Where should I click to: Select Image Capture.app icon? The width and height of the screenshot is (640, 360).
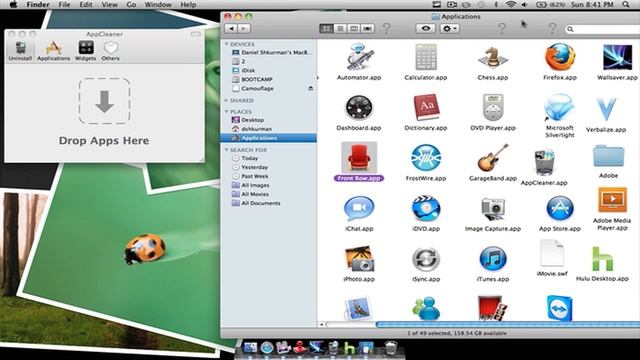(x=493, y=209)
